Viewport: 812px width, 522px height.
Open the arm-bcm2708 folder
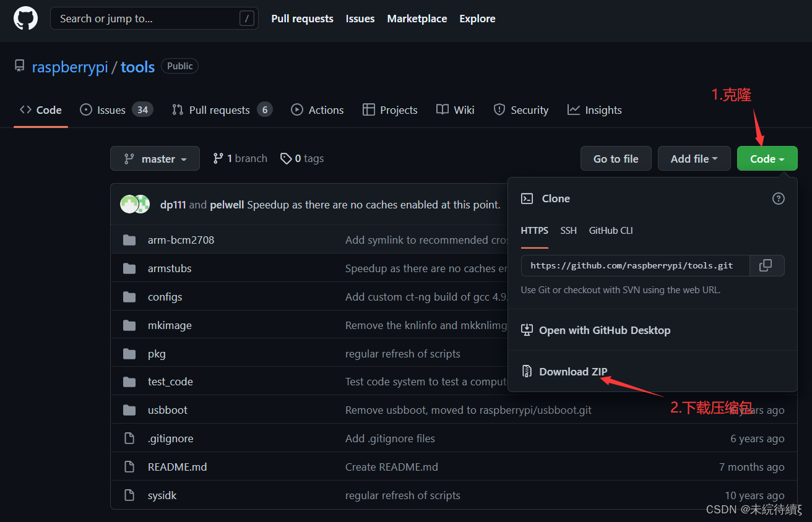(181, 240)
